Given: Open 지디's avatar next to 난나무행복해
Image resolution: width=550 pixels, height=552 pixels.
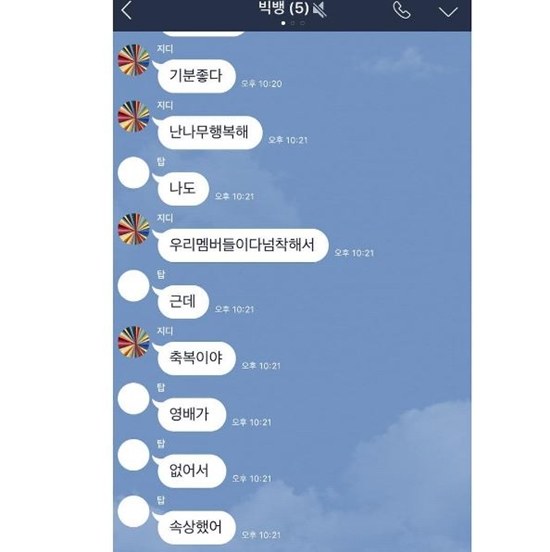Looking at the screenshot, I should (x=134, y=117).
